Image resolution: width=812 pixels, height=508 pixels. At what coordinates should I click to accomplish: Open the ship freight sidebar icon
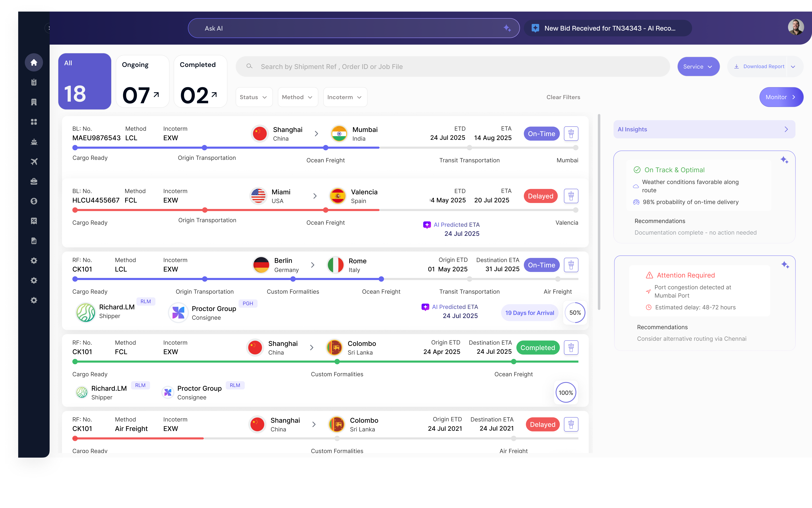pos(34,142)
